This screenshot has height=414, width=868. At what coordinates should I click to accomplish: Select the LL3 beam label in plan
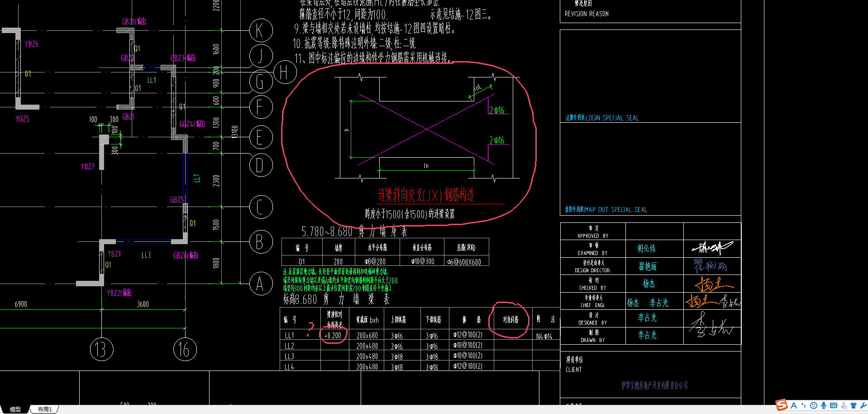[146, 255]
